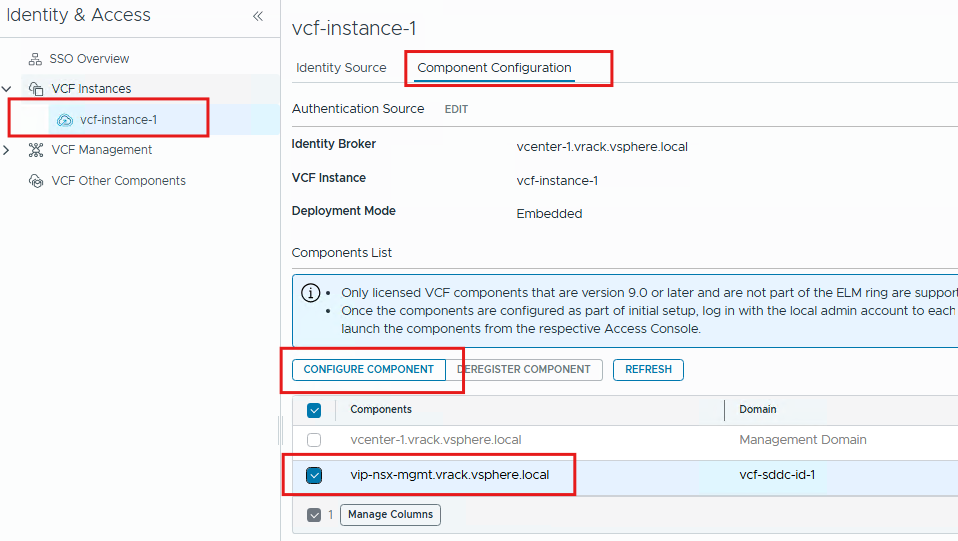Viewport: 958px width, 541px height.
Task: Click the vcf-instance-1 cloud icon
Action: [65, 120]
